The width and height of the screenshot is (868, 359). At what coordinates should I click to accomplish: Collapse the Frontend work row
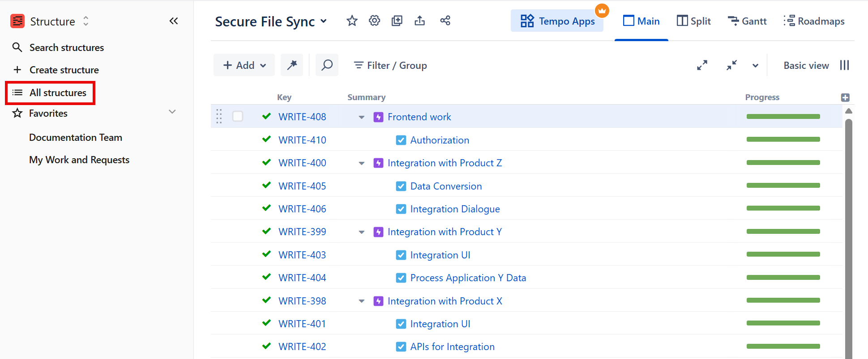click(361, 117)
